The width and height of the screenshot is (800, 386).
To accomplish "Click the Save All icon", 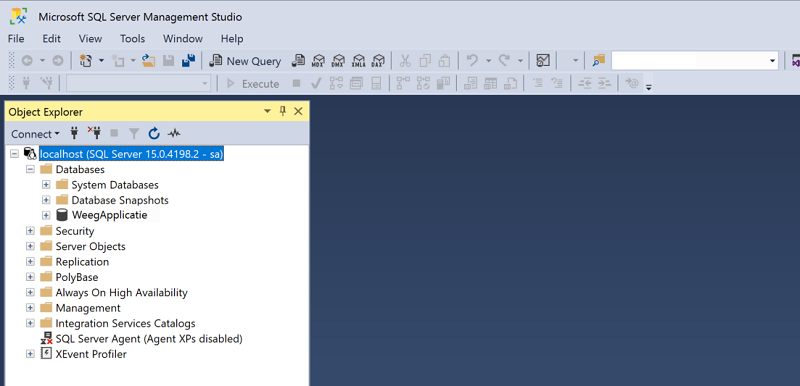I will tap(188, 61).
